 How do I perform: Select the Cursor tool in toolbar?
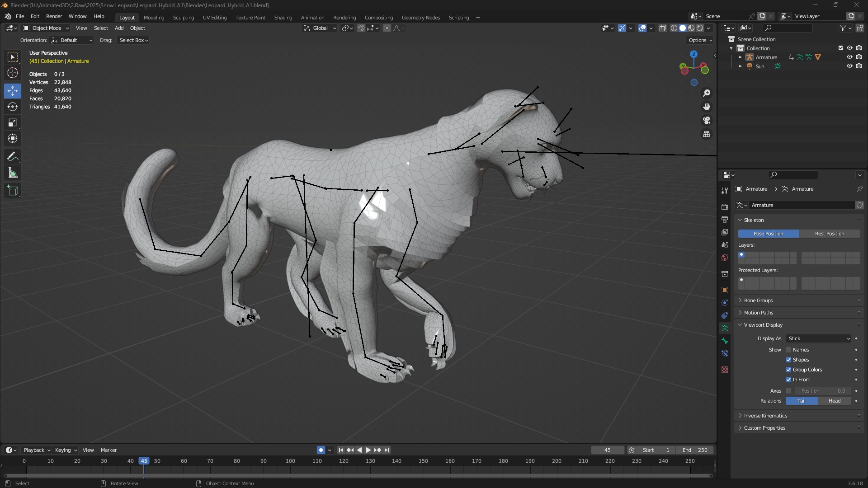point(13,73)
